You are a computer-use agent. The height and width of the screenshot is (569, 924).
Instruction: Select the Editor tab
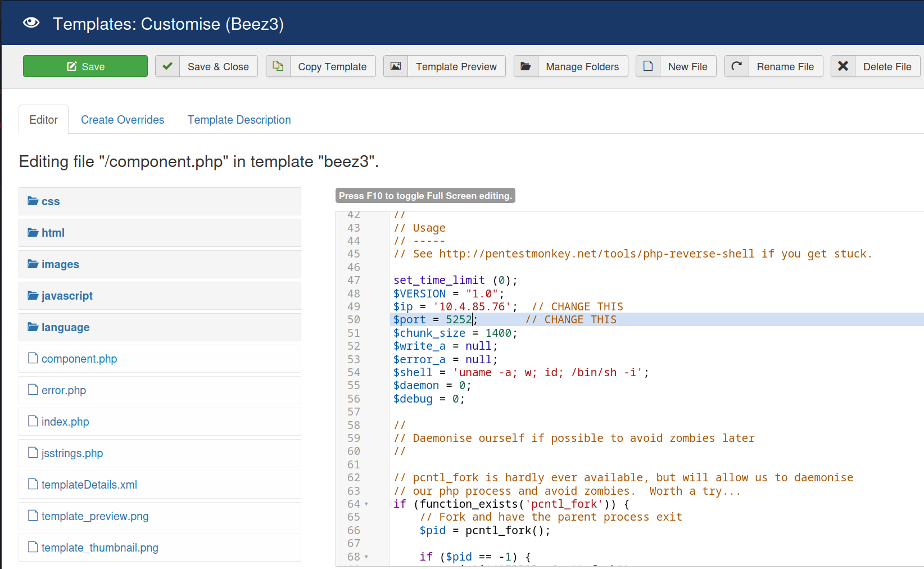point(44,120)
